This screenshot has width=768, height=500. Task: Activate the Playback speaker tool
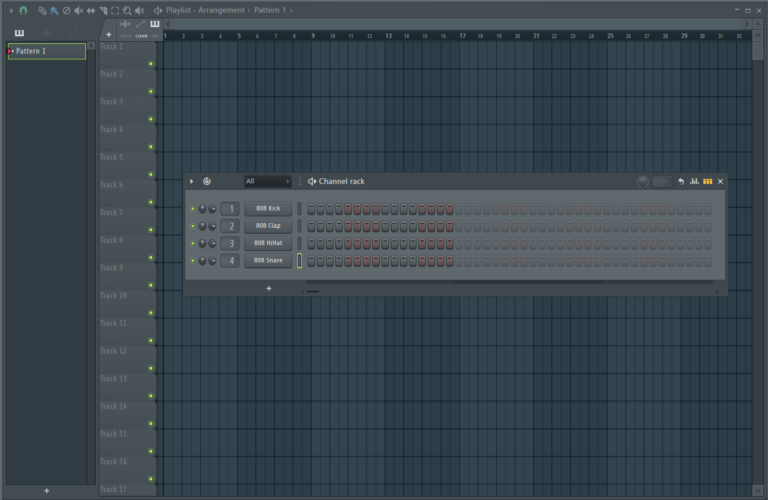tap(140, 10)
